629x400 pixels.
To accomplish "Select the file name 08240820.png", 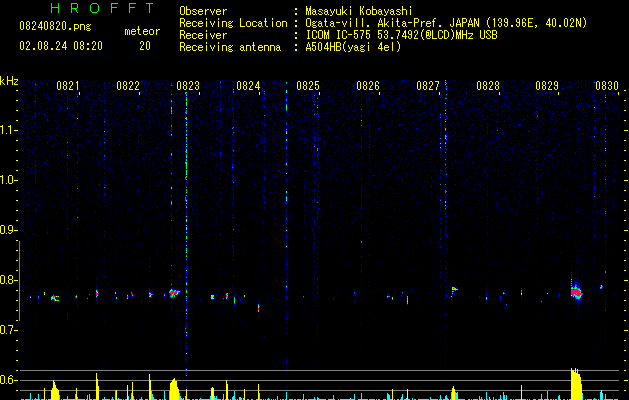I will pyautogui.click(x=55, y=27).
